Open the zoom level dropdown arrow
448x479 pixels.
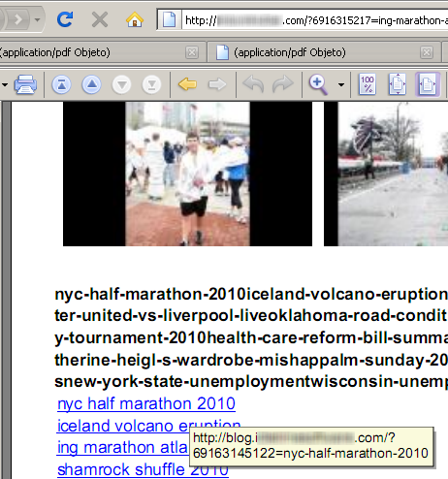click(x=341, y=85)
